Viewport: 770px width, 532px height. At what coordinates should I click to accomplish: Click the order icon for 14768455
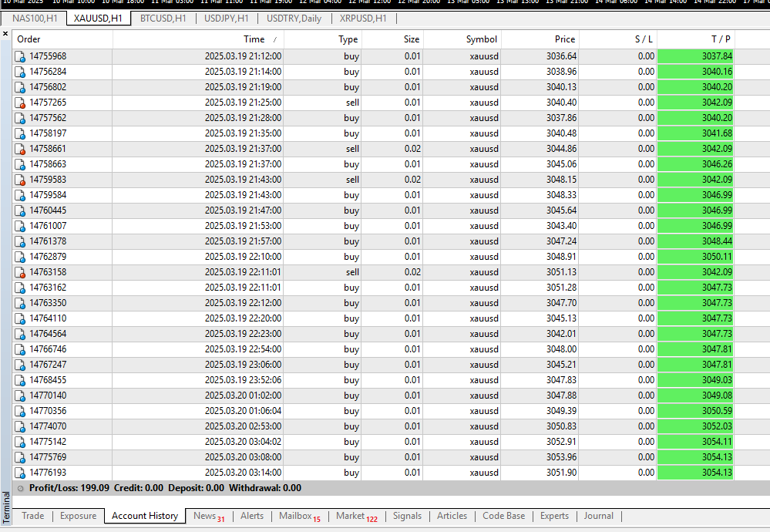click(20, 381)
